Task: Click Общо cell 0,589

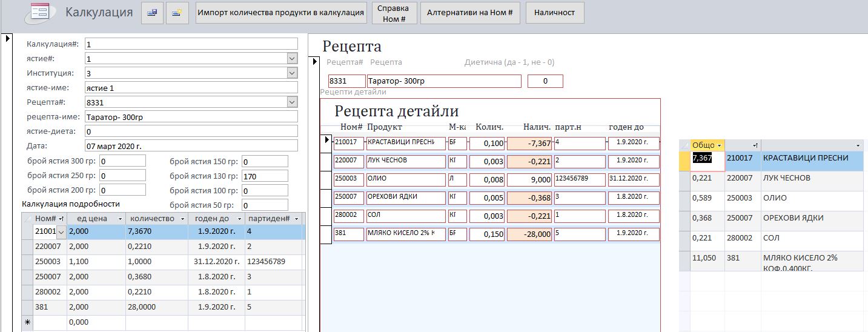Action: (707, 201)
